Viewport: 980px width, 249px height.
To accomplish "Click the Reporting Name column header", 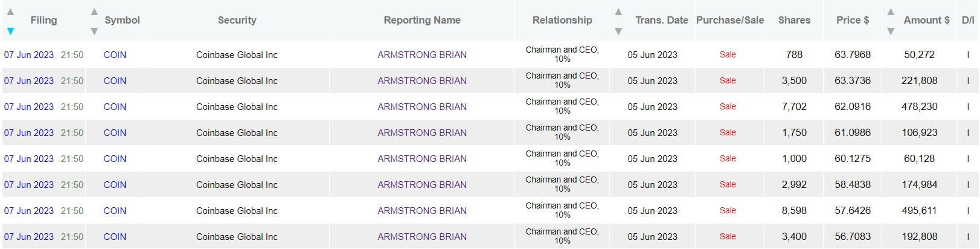I will click(x=422, y=21).
